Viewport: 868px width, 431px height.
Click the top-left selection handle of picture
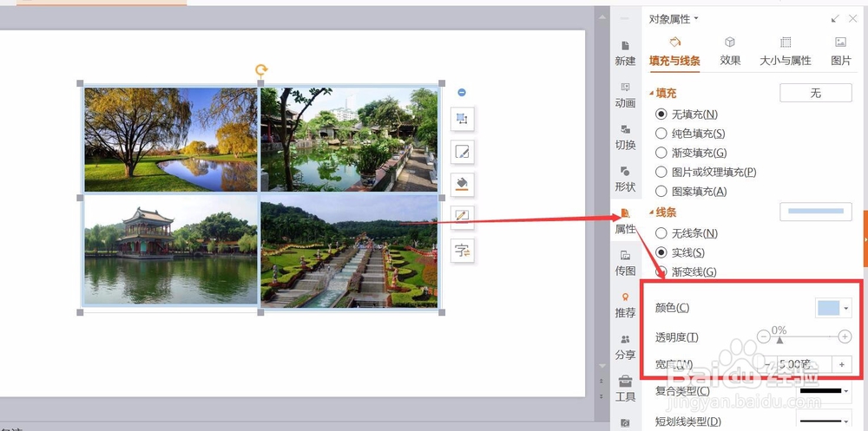pyautogui.click(x=80, y=83)
